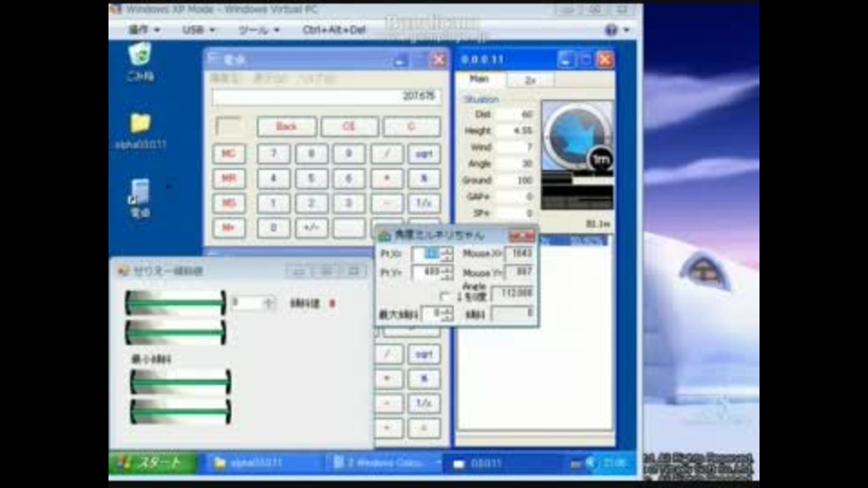
Task: Click MS in the top calculator
Action: click(x=229, y=203)
